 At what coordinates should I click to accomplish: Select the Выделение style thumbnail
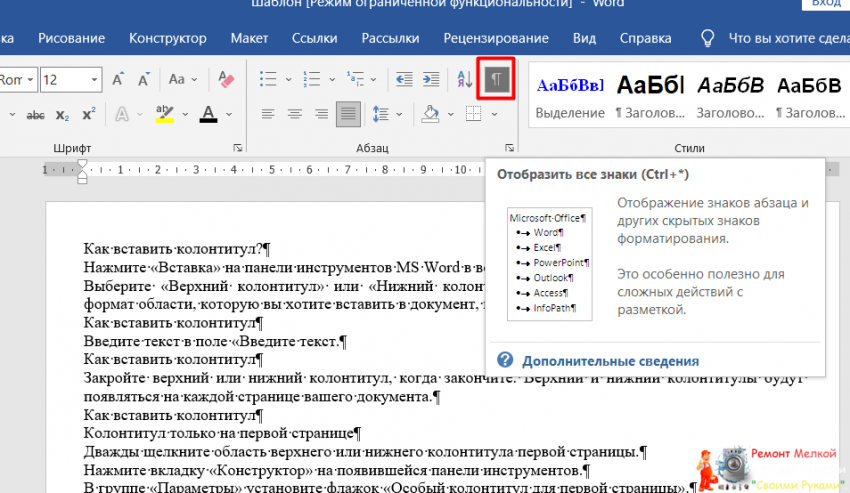pos(570,98)
